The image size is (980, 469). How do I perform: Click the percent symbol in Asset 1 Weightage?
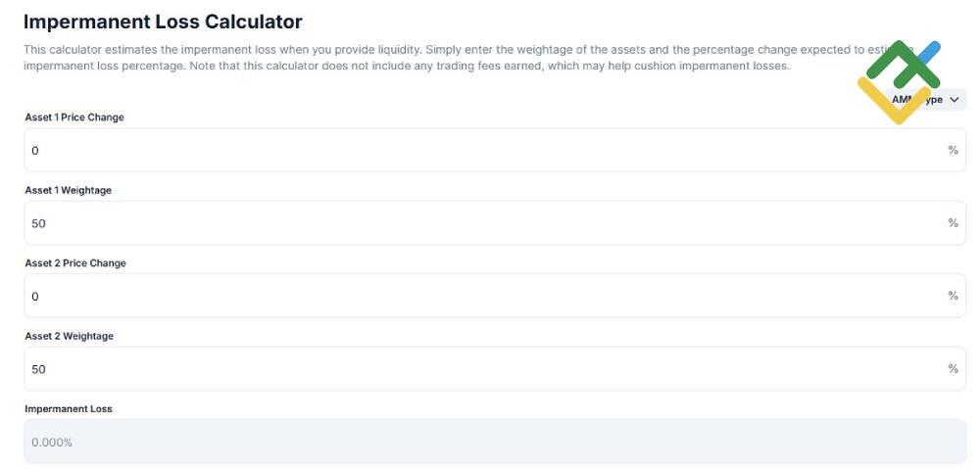953,223
